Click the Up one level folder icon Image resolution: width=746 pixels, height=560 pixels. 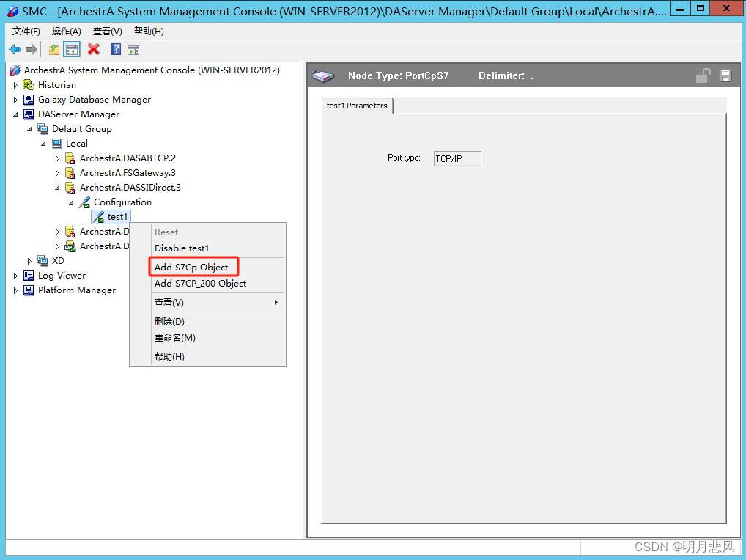[54, 50]
